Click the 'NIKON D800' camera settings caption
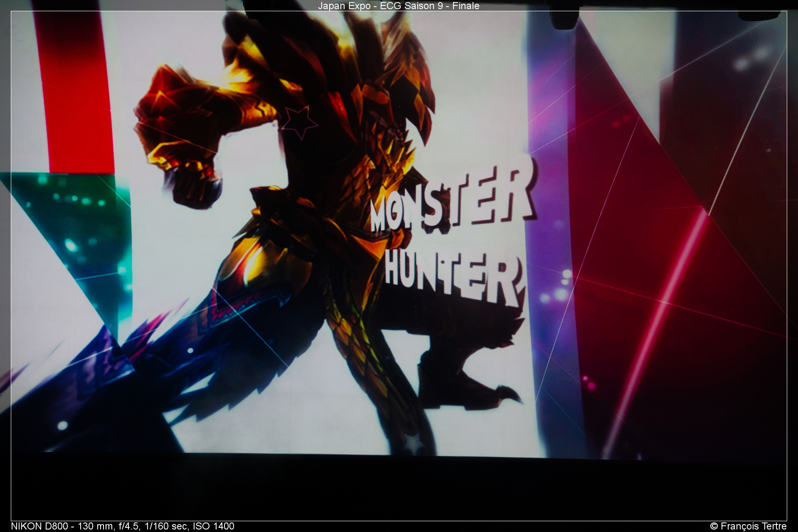 [123, 526]
